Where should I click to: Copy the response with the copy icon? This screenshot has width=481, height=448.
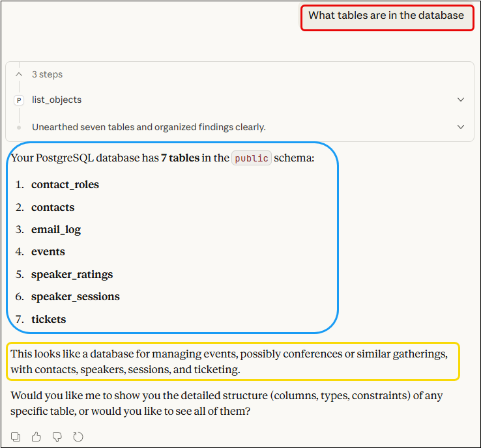click(x=16, y=437)
